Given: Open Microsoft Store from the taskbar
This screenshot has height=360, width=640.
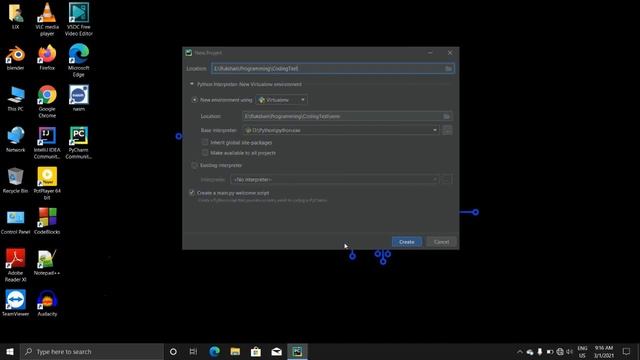Looking at the screenshot, I should (x=256, y=351).
